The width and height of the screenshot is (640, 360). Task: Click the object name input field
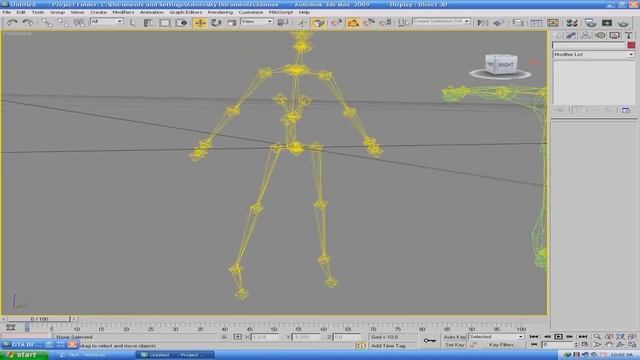pos(589,45)
